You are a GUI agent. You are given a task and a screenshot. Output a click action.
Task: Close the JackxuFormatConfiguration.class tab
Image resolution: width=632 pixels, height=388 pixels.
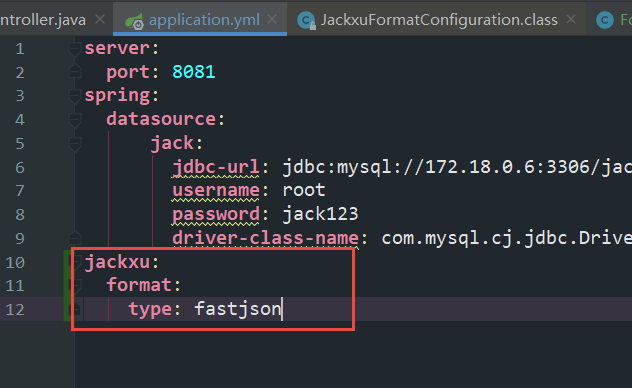[571, 19]
